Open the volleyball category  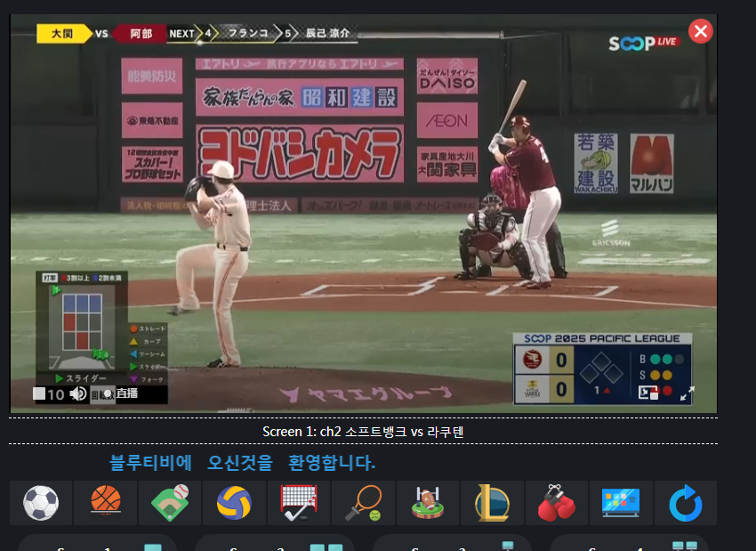(x=234, y=503)
